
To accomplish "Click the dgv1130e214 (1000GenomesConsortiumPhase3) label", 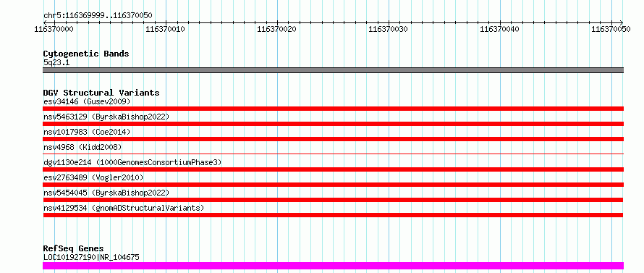I will pyautogui.click(x=132, y=162).
